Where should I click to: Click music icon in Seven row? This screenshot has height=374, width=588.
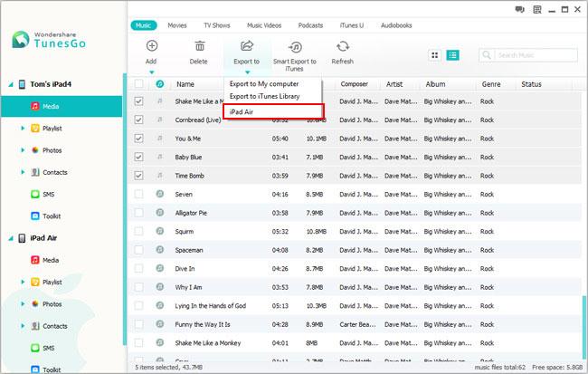click(160, 194)
